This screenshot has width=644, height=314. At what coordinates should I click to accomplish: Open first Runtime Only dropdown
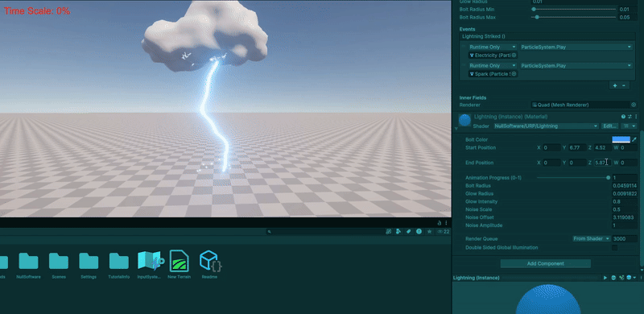(x=493, y=48)
